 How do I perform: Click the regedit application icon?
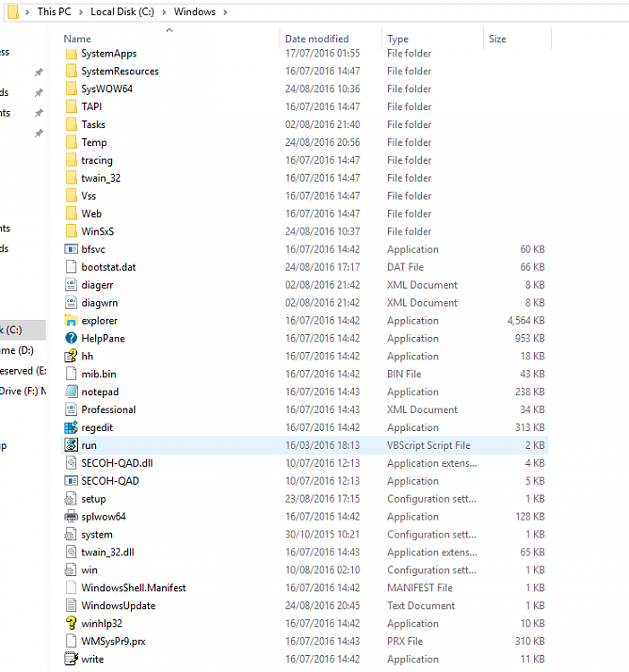tap(71, 427)
